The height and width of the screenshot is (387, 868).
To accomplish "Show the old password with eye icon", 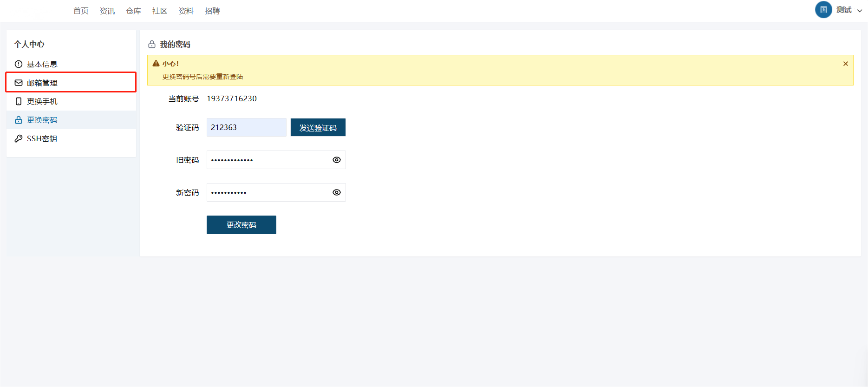I will (337, 160).
